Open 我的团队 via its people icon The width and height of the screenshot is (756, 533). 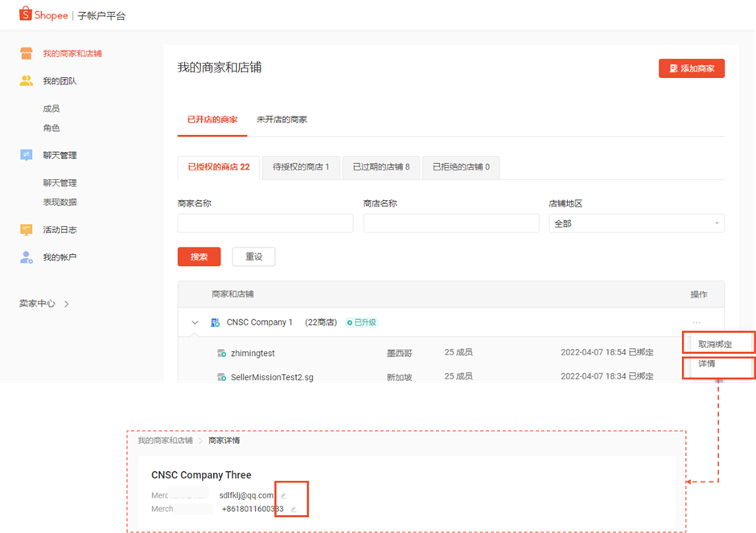pyautogui.click(x=27, y=80)
